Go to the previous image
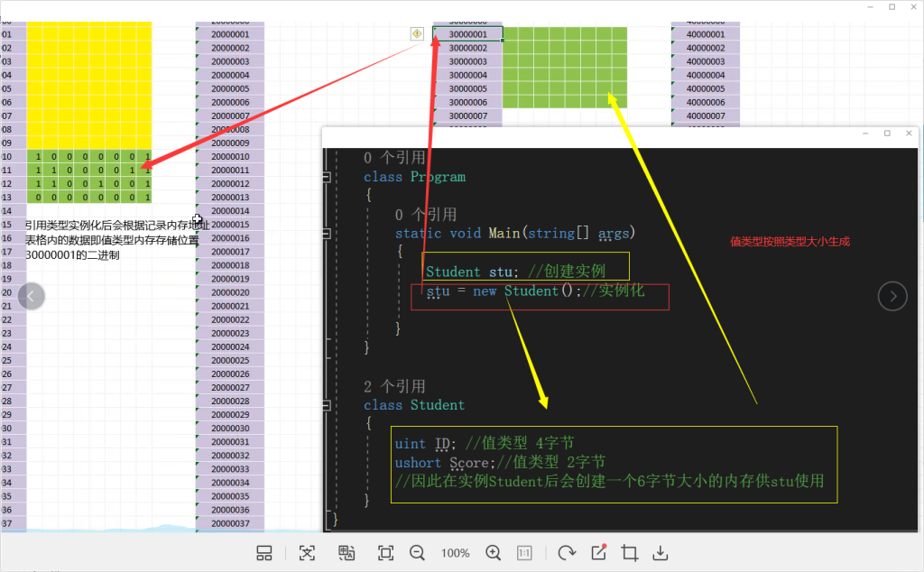Viewport: 924px width, 572px height. [32, 296]
